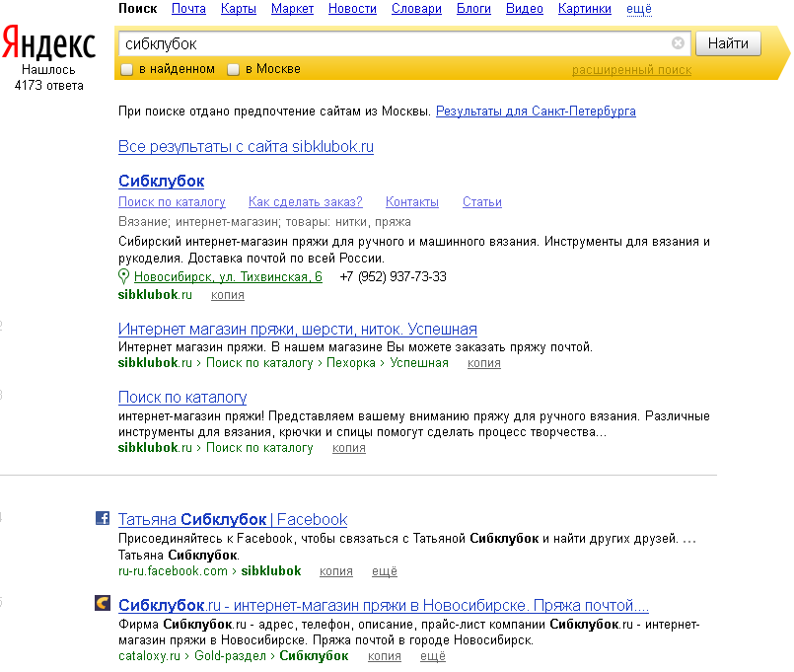Open the address 'Новосибирск, ул. Тихвинская, 6'
The height and width of the screenshot is (672, 794).
[228, 276]
